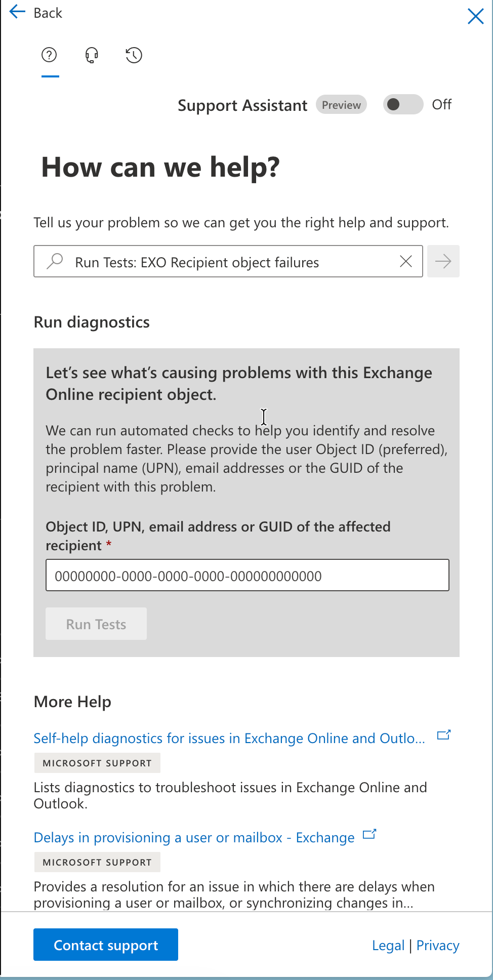This screenshot has width=493, height=980.
Task: Open Self-help diagnostics for Exchange Online link
Action: pyautogui.click(x=229, y=739)
